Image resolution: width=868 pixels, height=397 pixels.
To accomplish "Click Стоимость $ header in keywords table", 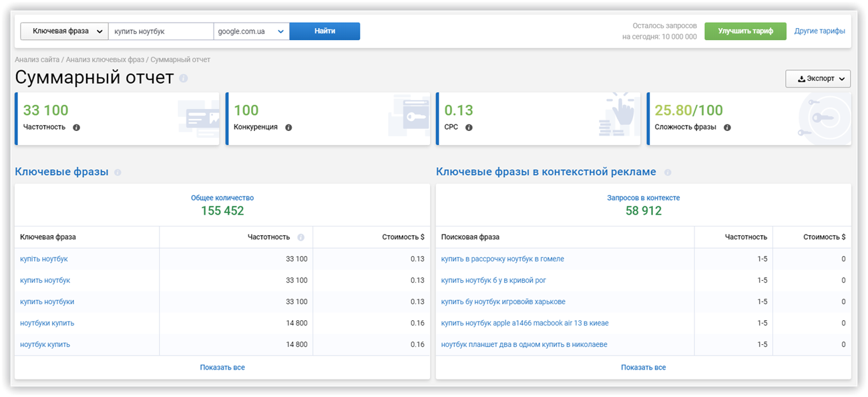I will pyautogui.click(x=403, y=237).
